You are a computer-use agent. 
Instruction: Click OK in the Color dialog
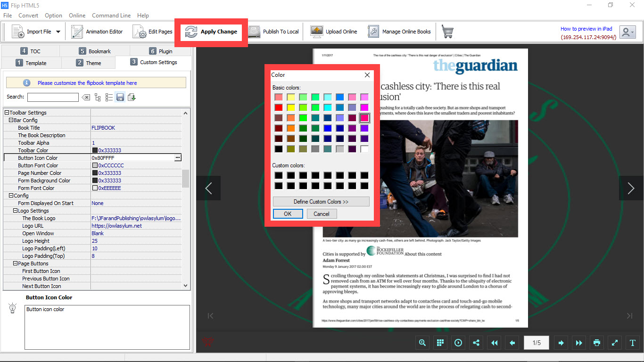coord(288,214)
